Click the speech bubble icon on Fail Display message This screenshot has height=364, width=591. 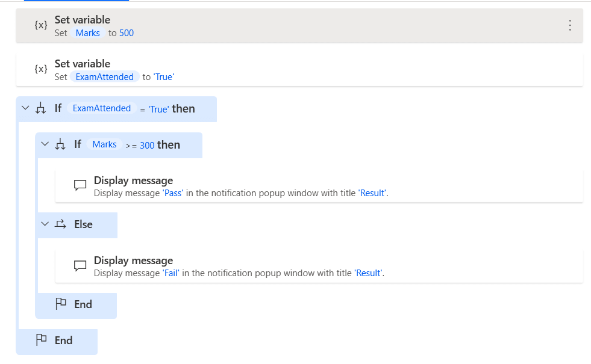(x=80, y=265)
